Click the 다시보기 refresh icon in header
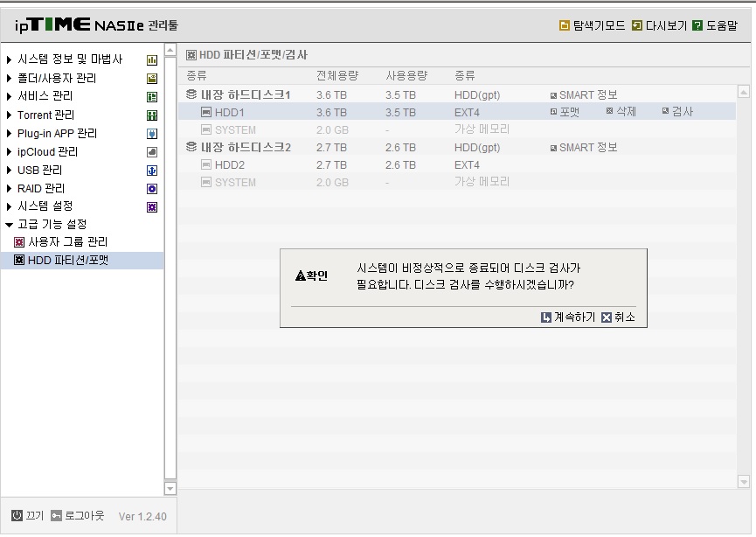This screenshot has width=756, height=537. point(637,25)
